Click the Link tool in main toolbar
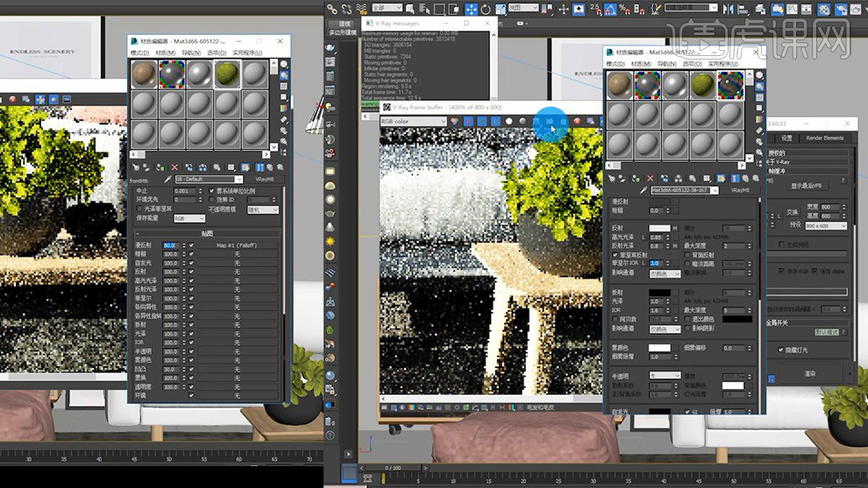Screen dimensions: 868x488 [x=332, y=9]
